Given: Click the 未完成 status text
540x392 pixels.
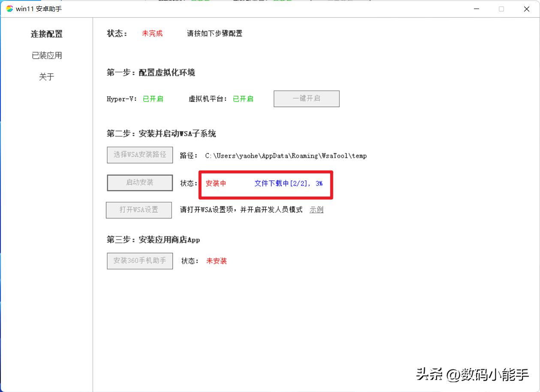Looking at the screenshot, I should [x=152, y=33].
